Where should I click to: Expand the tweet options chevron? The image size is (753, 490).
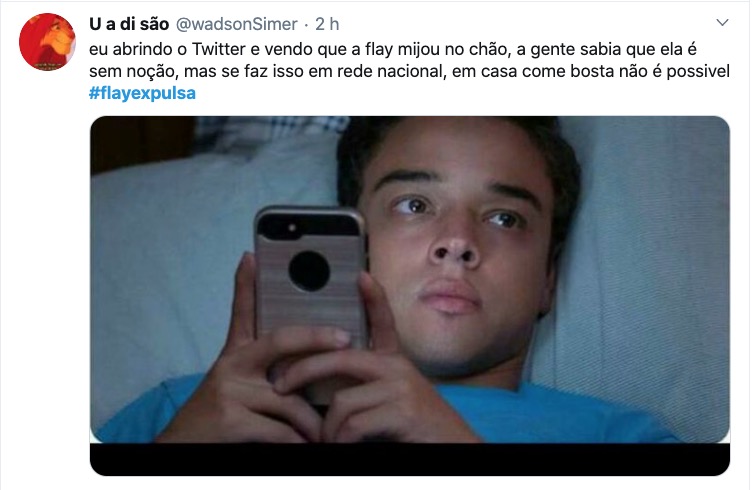point(722,23)
